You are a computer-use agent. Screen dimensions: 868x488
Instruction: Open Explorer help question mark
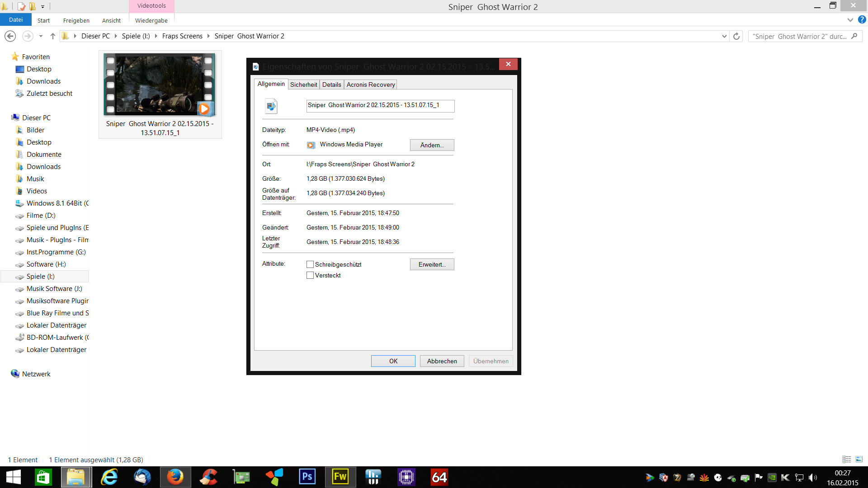tap(862, 20)
